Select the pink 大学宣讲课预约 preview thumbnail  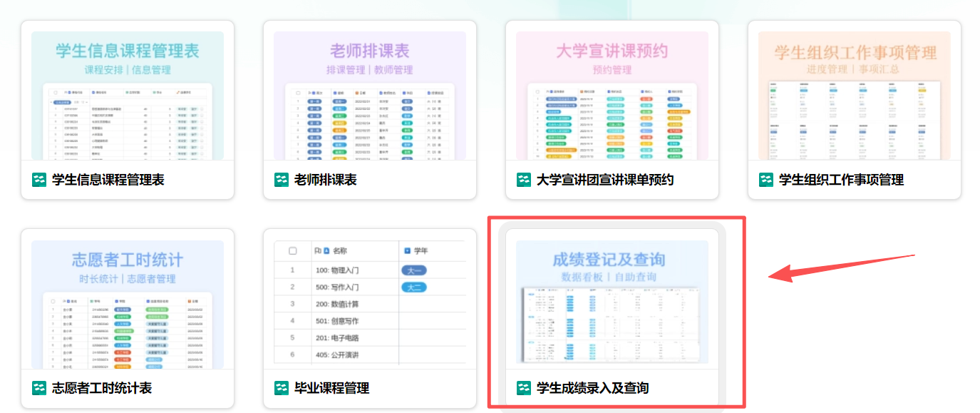click(612, 96)
